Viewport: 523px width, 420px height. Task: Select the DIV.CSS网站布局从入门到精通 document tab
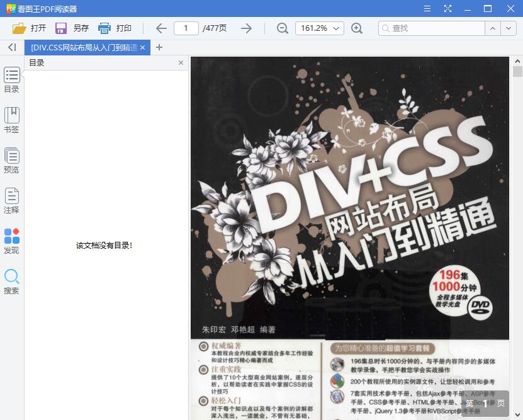tap(82, 47)
